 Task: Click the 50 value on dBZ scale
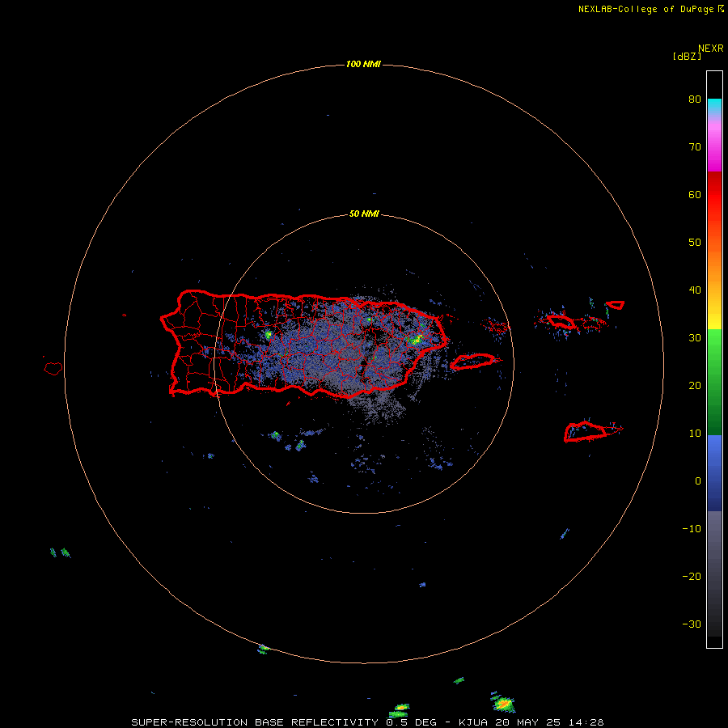coord(695,243)
